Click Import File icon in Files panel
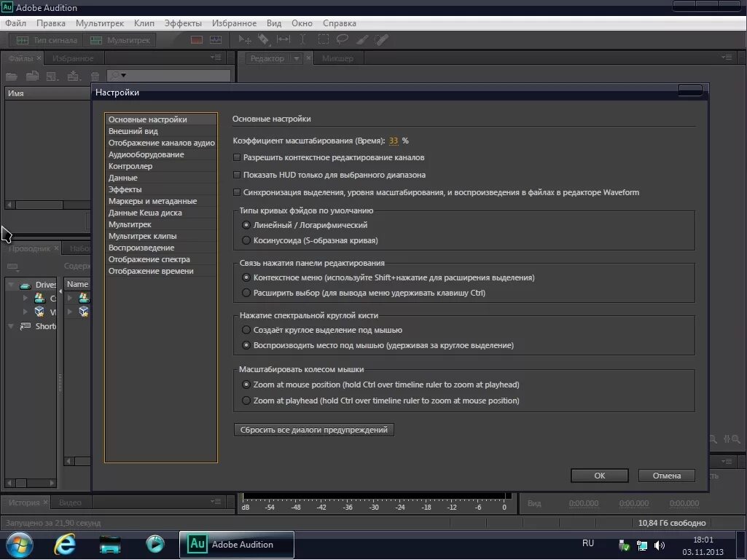The width and height of the screenshot is (747, 560). (32, 76)
